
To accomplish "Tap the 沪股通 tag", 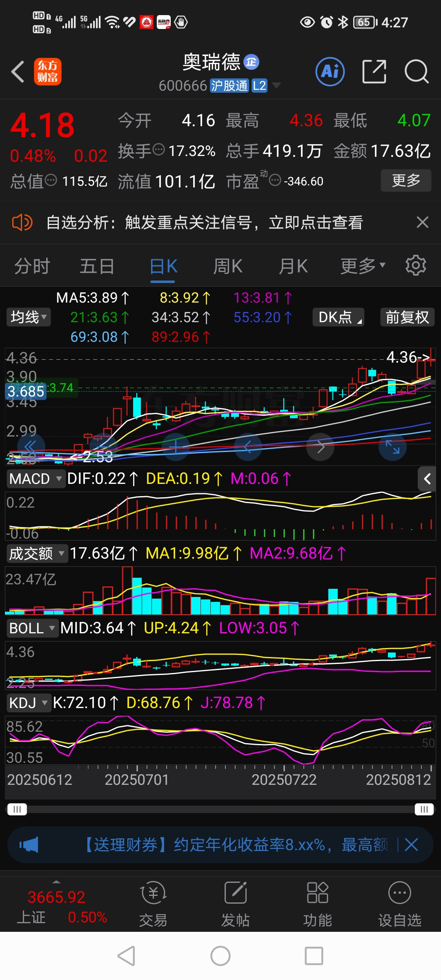I will [x=229, y=86].
